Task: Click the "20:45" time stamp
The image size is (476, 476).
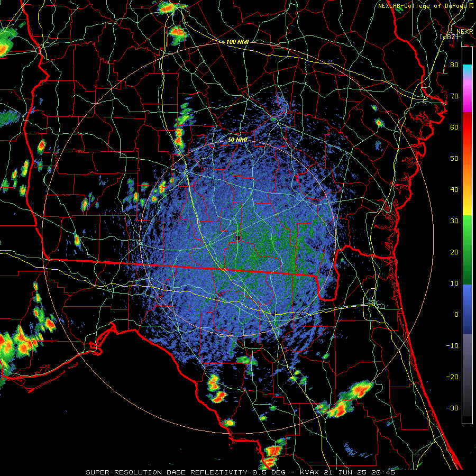Action: [384, 472]
